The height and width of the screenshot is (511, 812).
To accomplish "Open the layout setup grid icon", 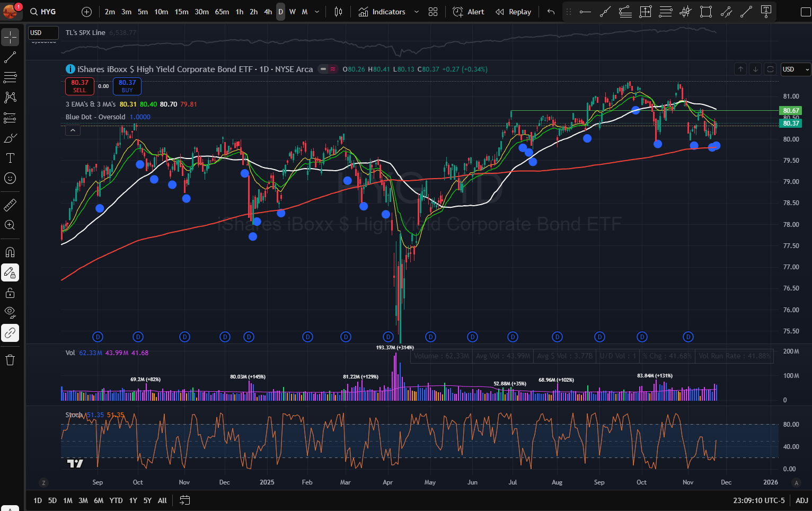I will coord(433,12).
